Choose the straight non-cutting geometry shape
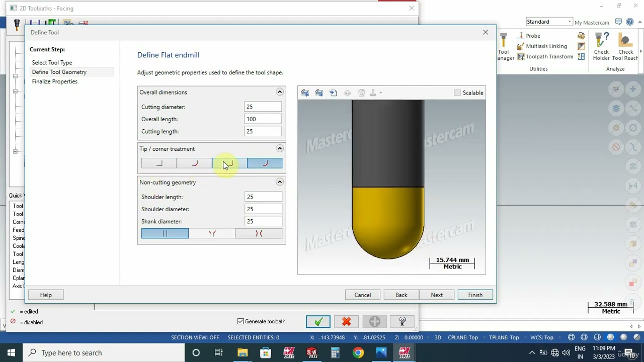The height and width of the screenshot is (362, 644). point(165,233)
